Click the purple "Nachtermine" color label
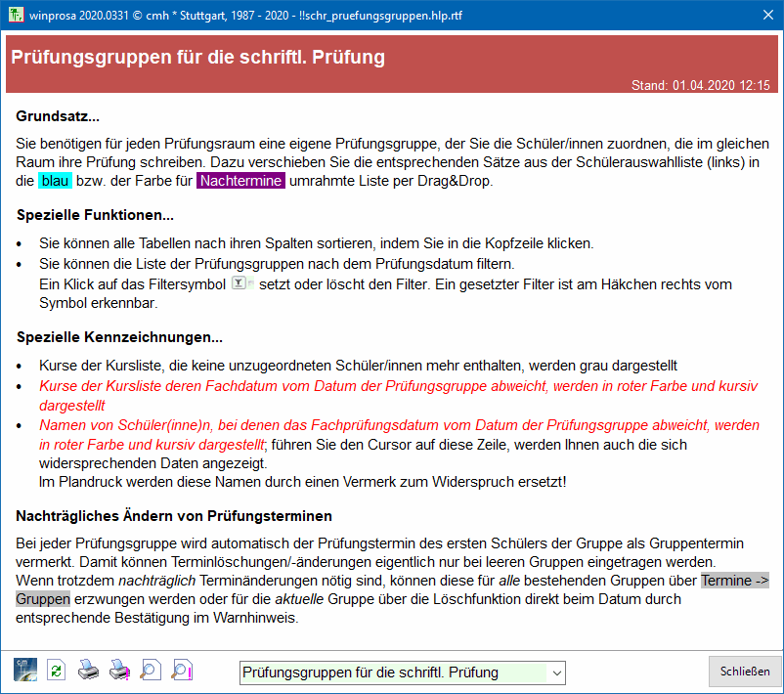The image size is (784, 694). [240, 181]
